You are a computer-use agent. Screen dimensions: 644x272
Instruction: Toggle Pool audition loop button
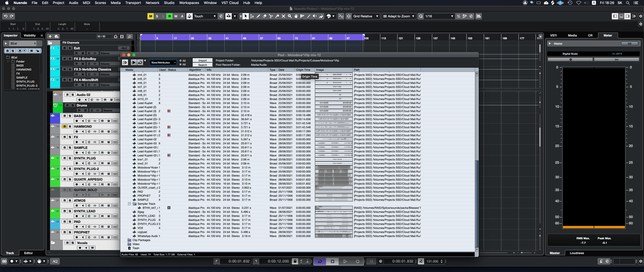tap(140, 62)
